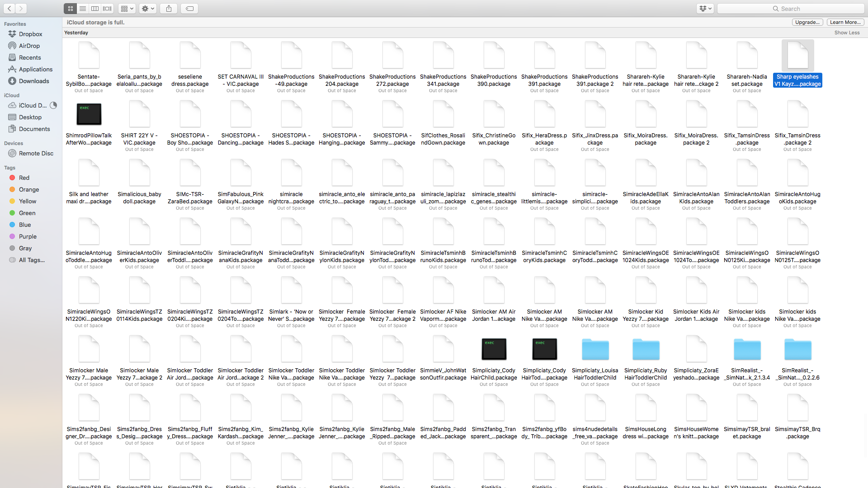The height and width of the screenshot is (488, 868).
Task: Select file "Seria_pants_by_belaloallu...package"
Action: tap(140, 55)
